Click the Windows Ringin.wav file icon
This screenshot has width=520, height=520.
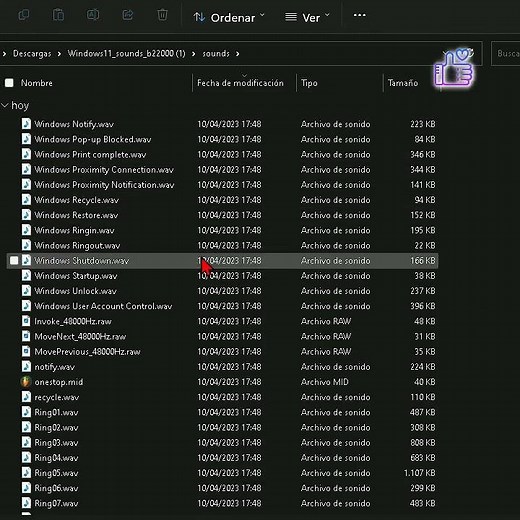tap(26, 230)
